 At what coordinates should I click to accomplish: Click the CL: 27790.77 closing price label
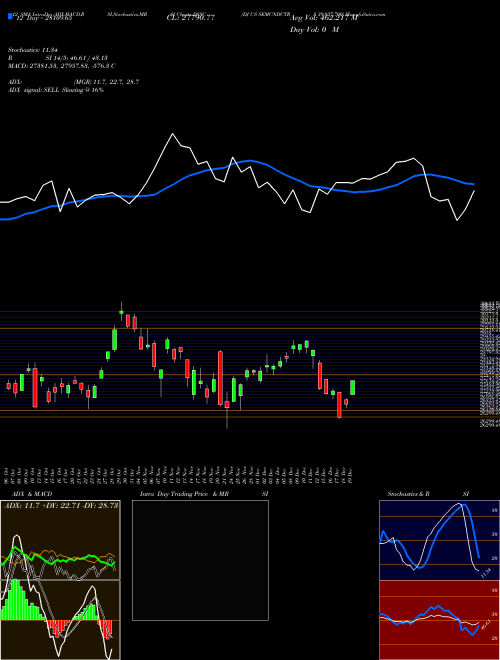tap(191, 18)
